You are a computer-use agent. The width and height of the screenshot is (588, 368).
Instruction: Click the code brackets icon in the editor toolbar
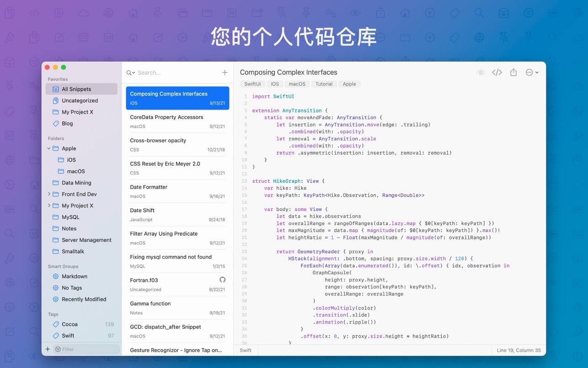pos(497,72)
